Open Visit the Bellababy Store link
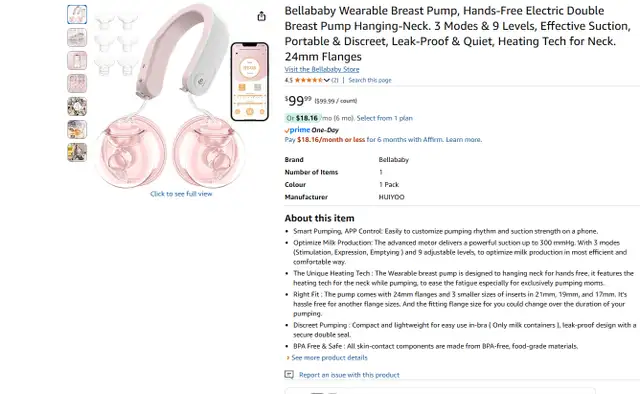This screenshot has height=394, width=640. click(322, 69)
